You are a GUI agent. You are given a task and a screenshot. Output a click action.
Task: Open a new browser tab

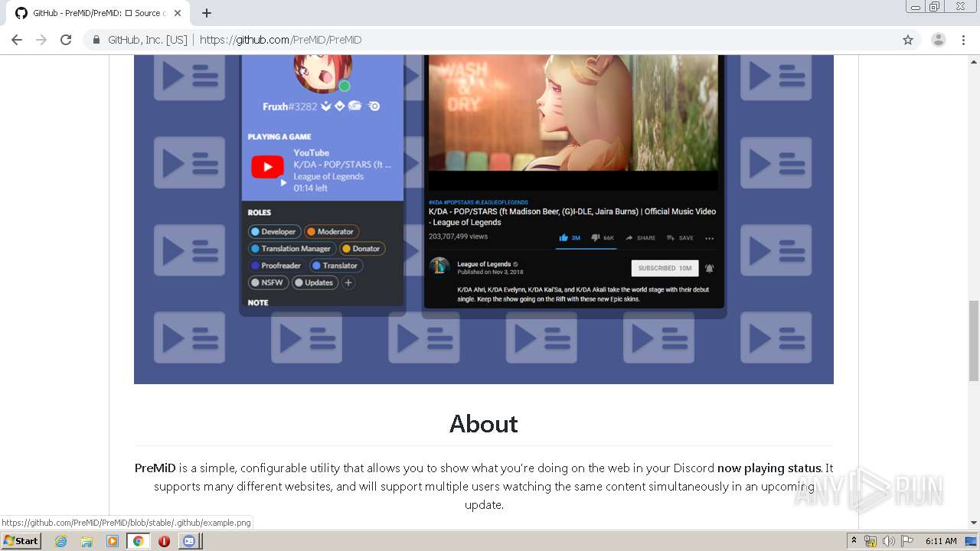click(x=207, y=13)
